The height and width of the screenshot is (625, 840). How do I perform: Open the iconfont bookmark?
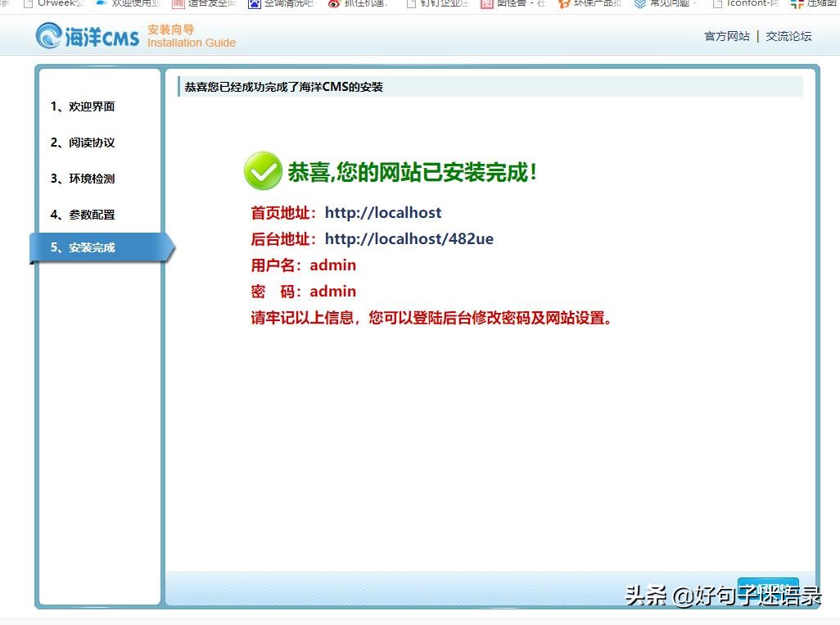tap(745, 4)
